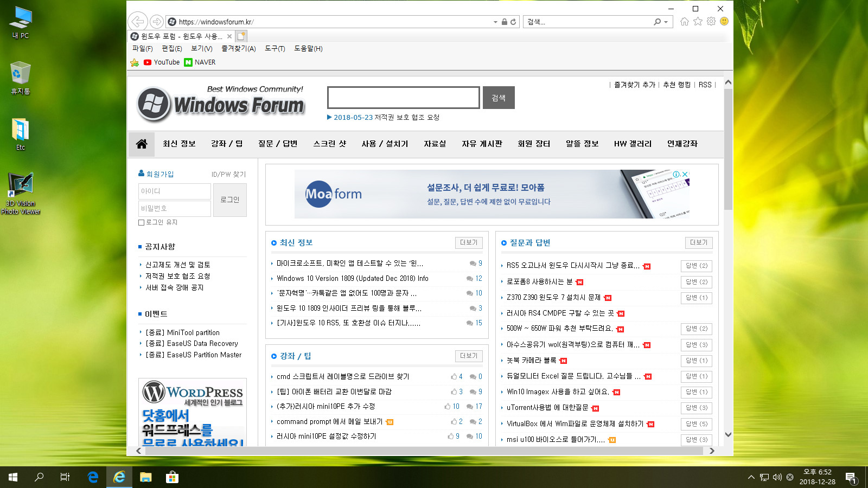Open the 도구(T) menu

pyautogui.click(x=275, y=49)
